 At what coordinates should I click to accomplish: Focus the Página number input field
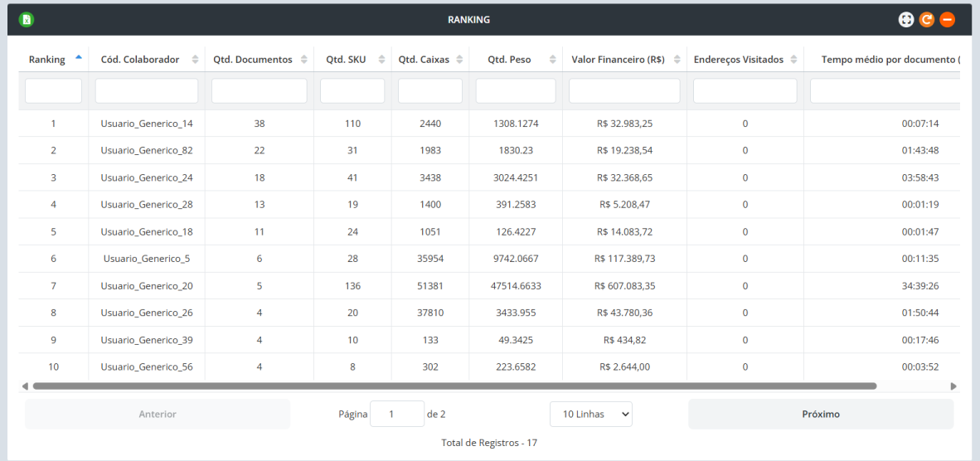coord(396,414)
